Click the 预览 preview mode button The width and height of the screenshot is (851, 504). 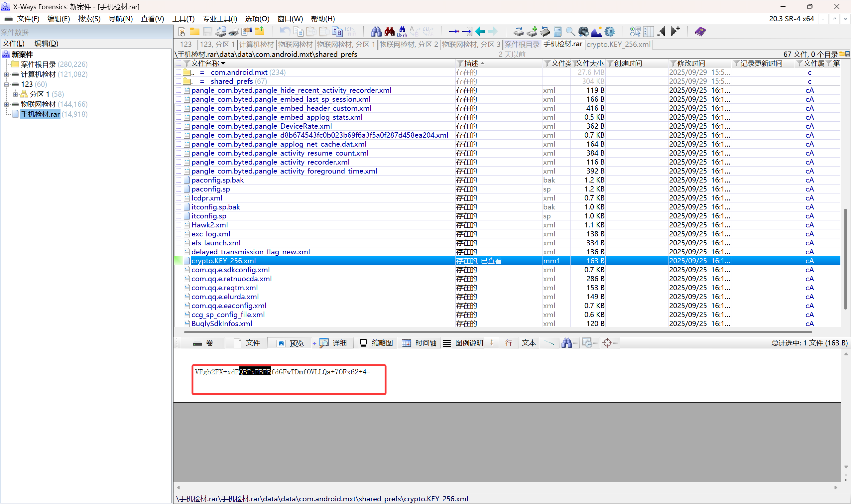point(290,343)
